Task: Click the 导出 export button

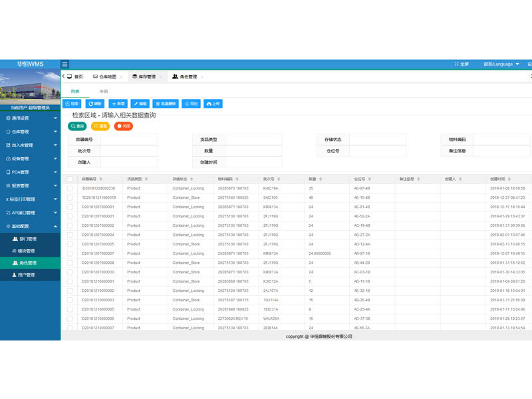Action: (191, 104)
